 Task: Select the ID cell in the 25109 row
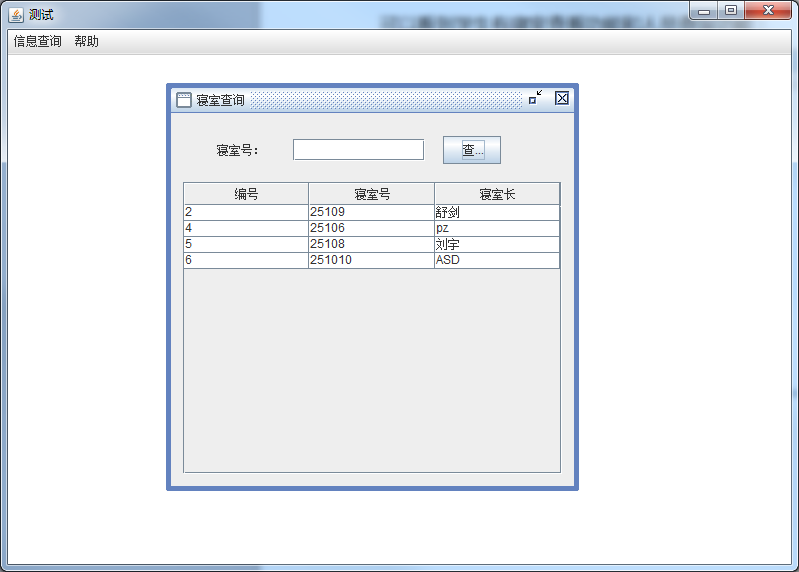pos(246,212)
